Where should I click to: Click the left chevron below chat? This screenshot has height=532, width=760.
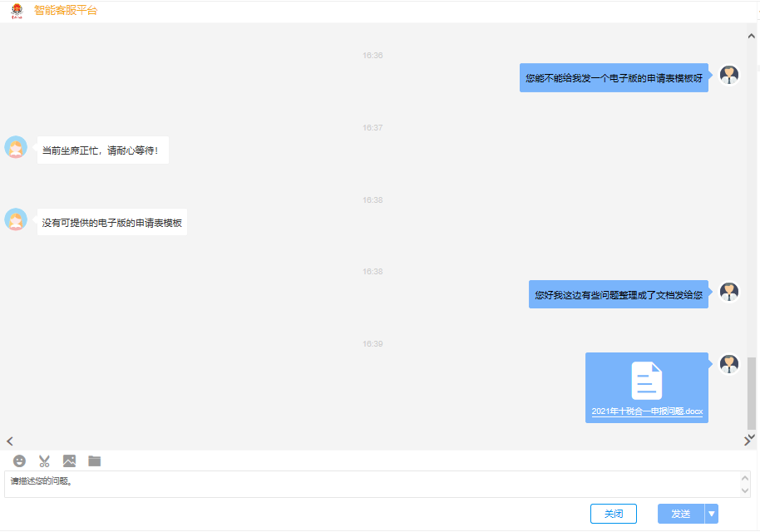(10, 441)
